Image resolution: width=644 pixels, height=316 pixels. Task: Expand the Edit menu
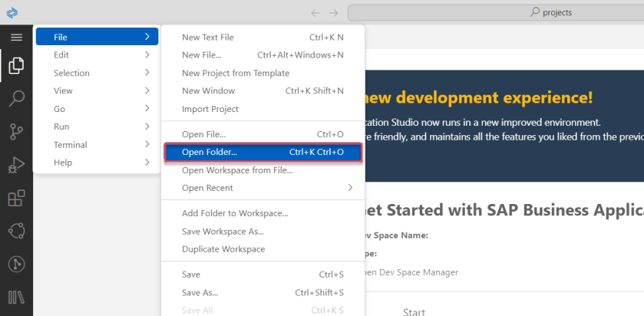coord(97,55)
